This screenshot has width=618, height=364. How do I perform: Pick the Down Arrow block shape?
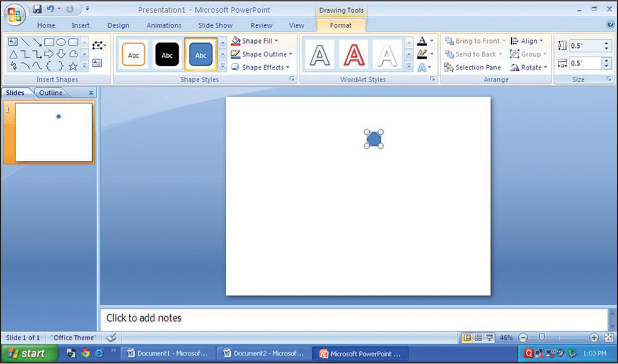coord(61,54)
